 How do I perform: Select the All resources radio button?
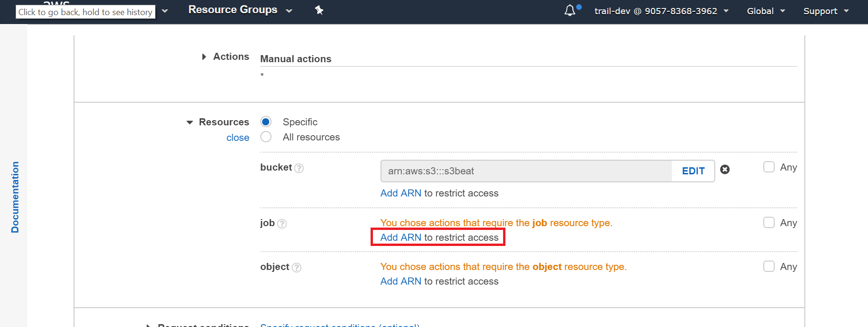point(266,137)
